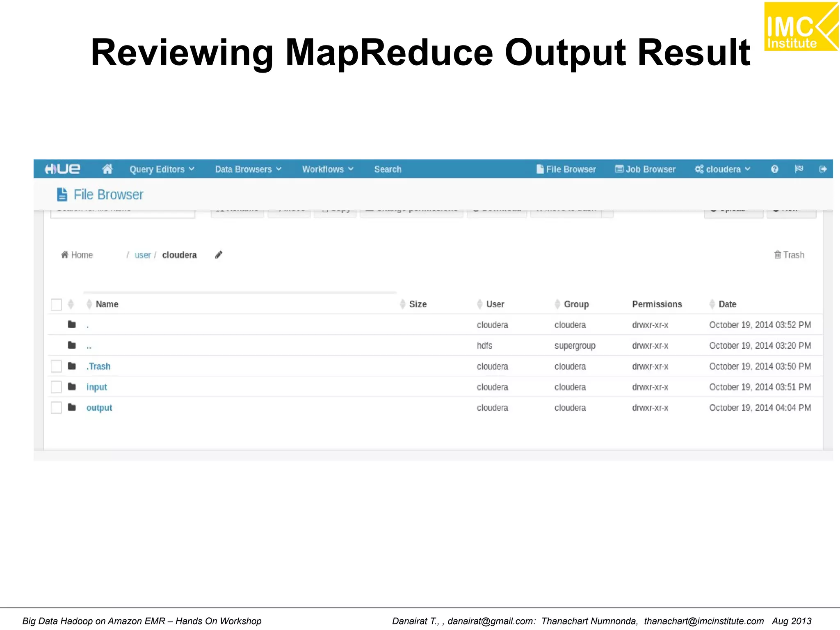Open the output folder
The image size is (840, 630).
click(x=99, y=408)
